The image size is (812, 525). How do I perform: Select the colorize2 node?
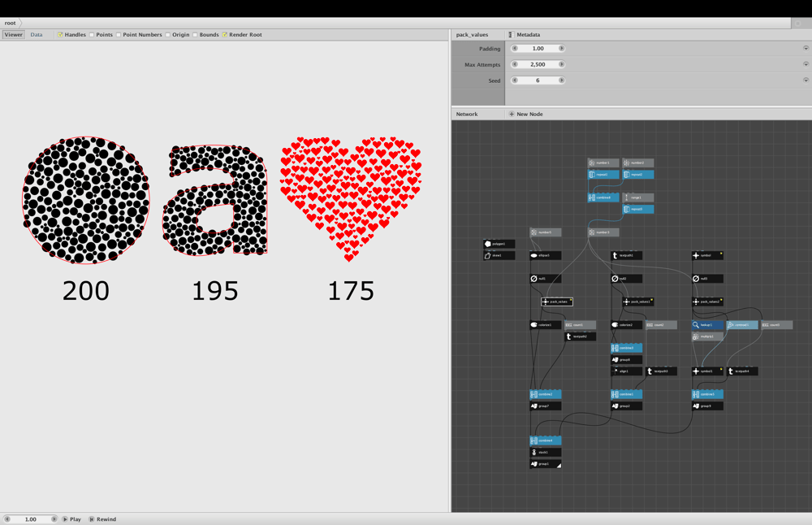pyautogui.click(x=627, y=325)
